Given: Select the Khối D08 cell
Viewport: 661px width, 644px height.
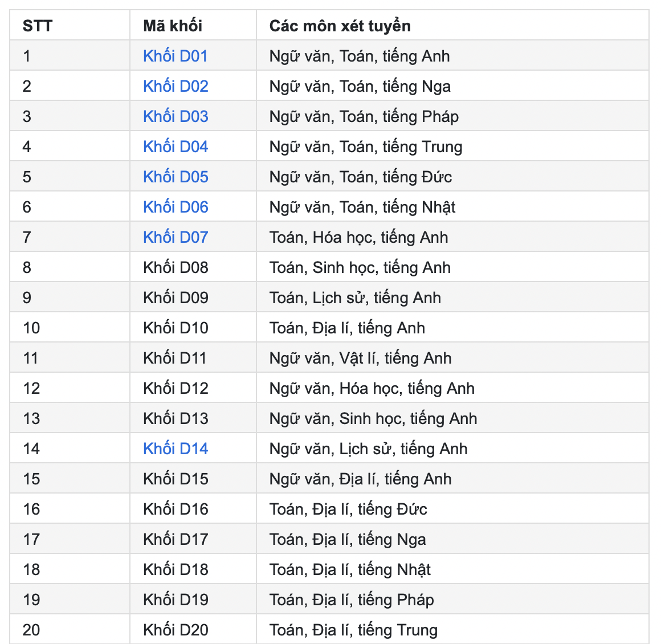Looking at the screenshot, I should click(x=176, y=267).
